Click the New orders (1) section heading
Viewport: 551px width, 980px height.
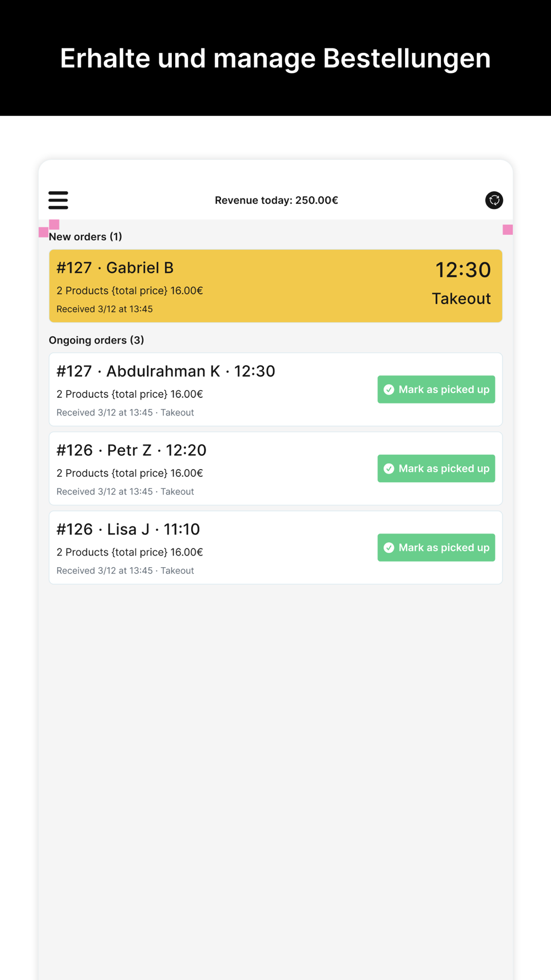[x=85, y=236]
